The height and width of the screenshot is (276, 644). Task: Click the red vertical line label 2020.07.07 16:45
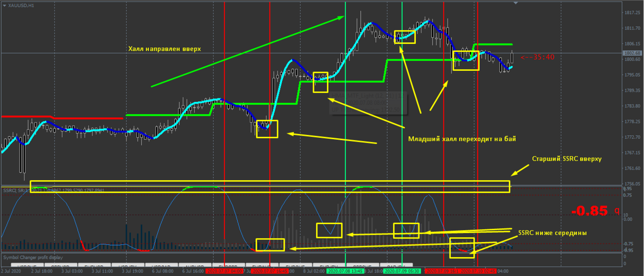point(270,271)
